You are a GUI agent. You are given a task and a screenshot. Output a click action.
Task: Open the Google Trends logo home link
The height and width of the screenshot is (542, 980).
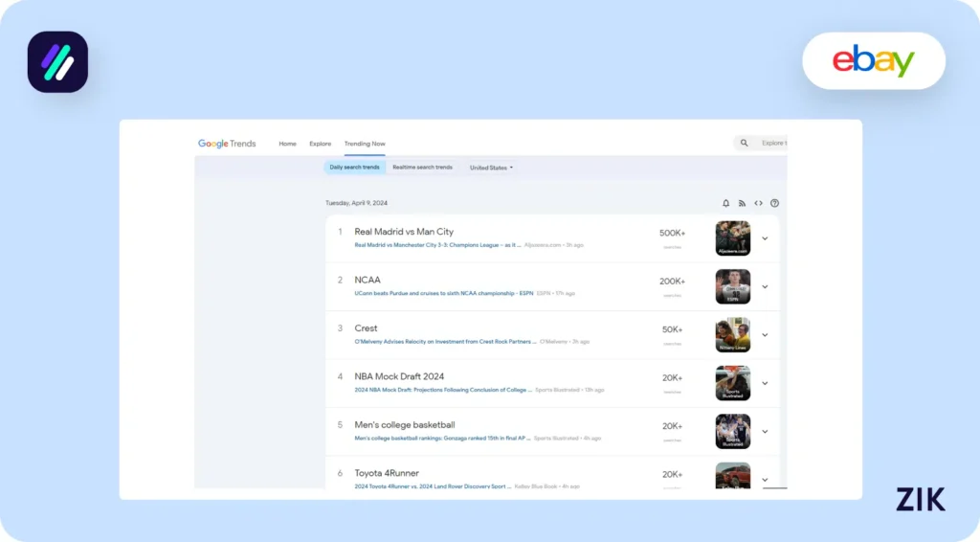point(227,144)
